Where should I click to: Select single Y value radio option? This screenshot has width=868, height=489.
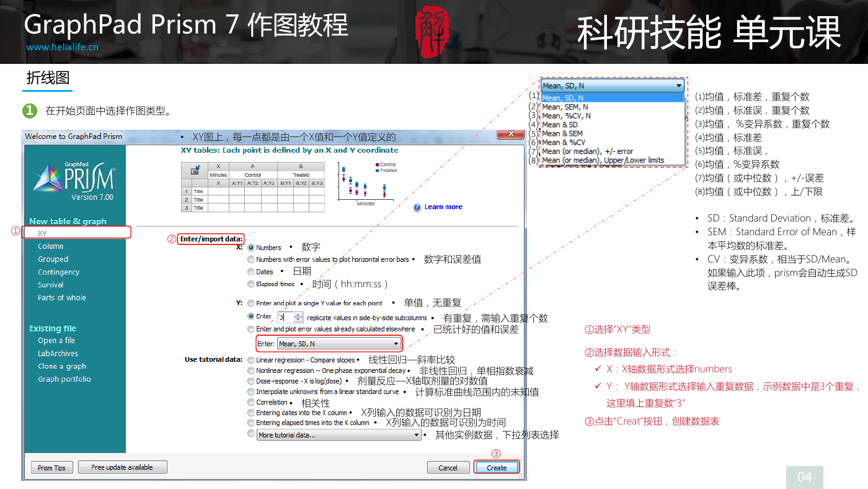tap(250, 303)
